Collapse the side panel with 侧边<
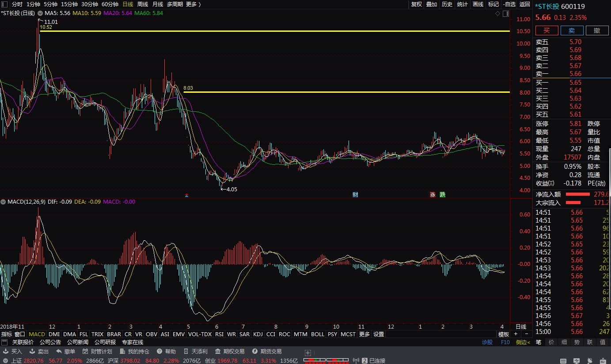611x364 pixels. click(x=523, y=342)
